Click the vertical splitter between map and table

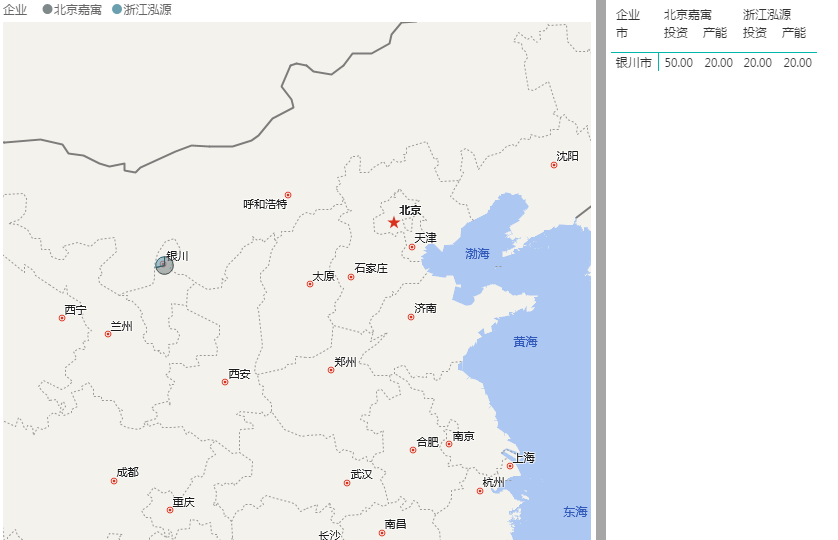(600, 270)
